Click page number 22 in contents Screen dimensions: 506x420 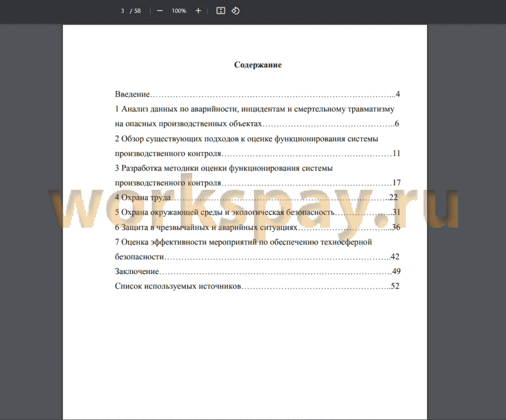point(394,197)
